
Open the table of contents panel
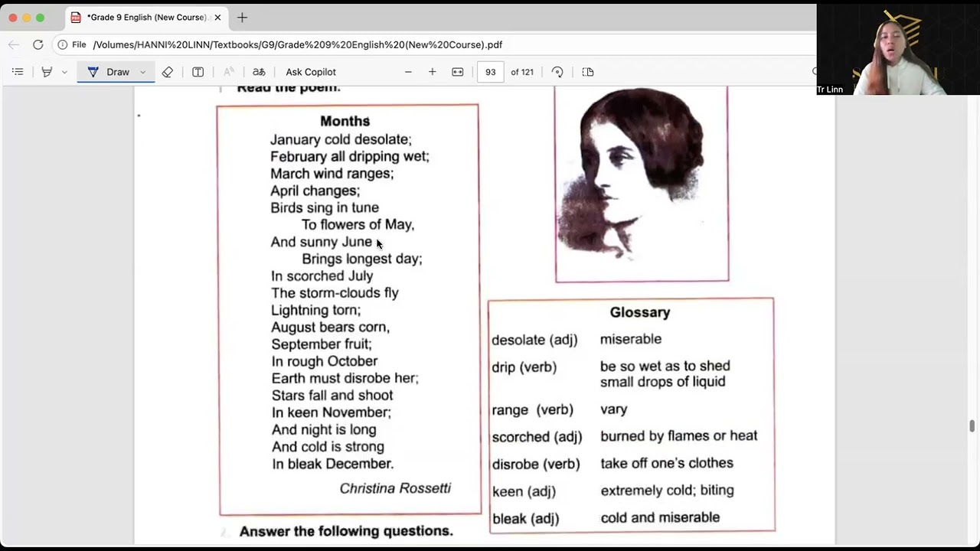(x=18, y=72)
